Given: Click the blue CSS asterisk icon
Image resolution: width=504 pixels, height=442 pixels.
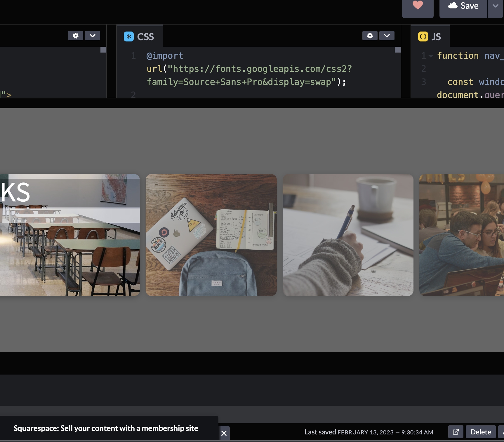Looking at the screenshot, I should pyautogui.click(x=129, y=36).
